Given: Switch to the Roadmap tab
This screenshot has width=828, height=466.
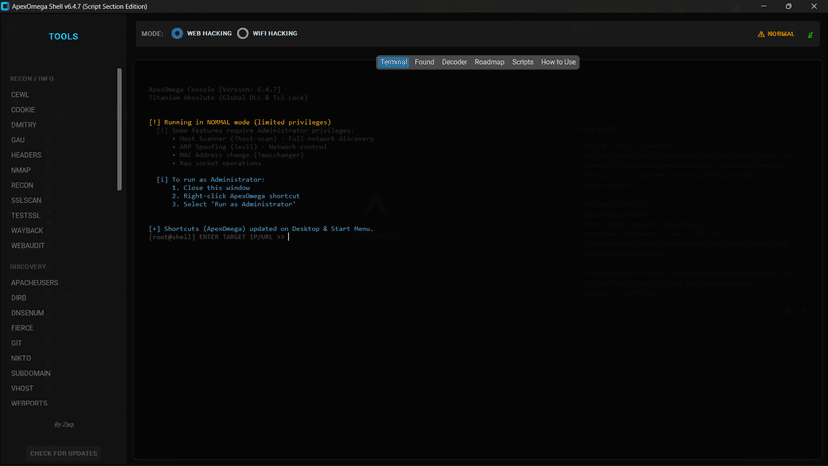Looking at the screenshot, I should click(x=489, y=62).
